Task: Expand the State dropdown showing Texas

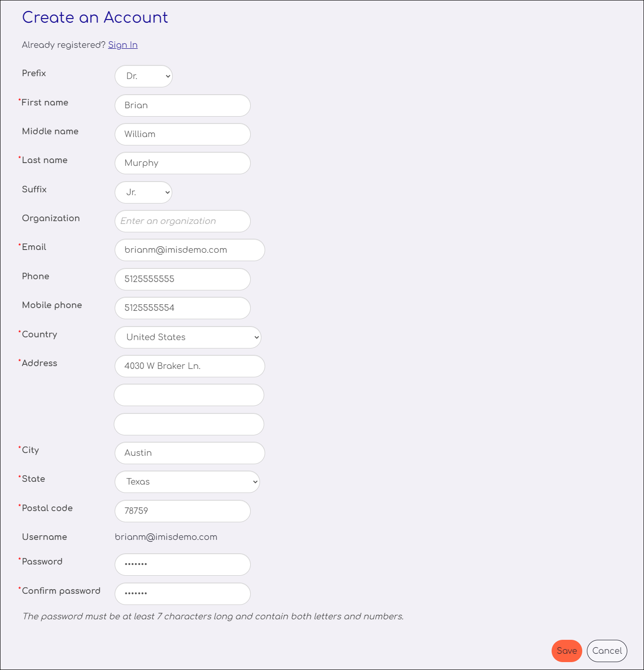Action: point(187,482)
